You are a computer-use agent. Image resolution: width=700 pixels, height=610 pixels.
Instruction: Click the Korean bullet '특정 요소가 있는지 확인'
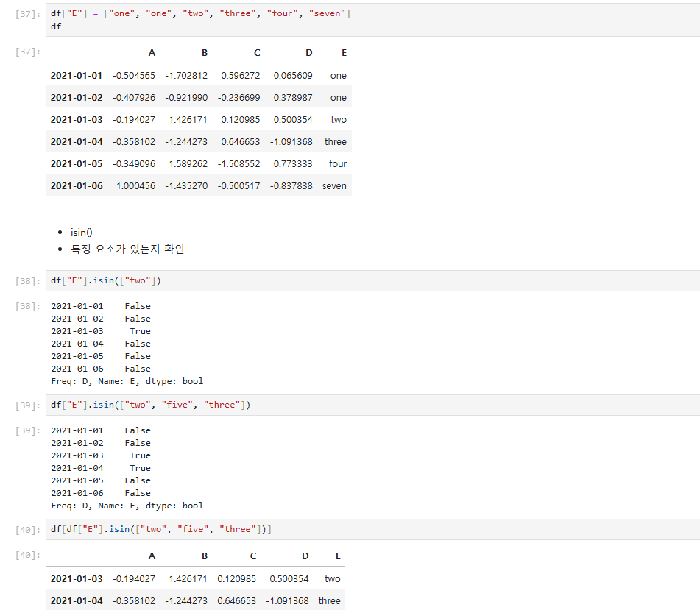tap(127, 249)
